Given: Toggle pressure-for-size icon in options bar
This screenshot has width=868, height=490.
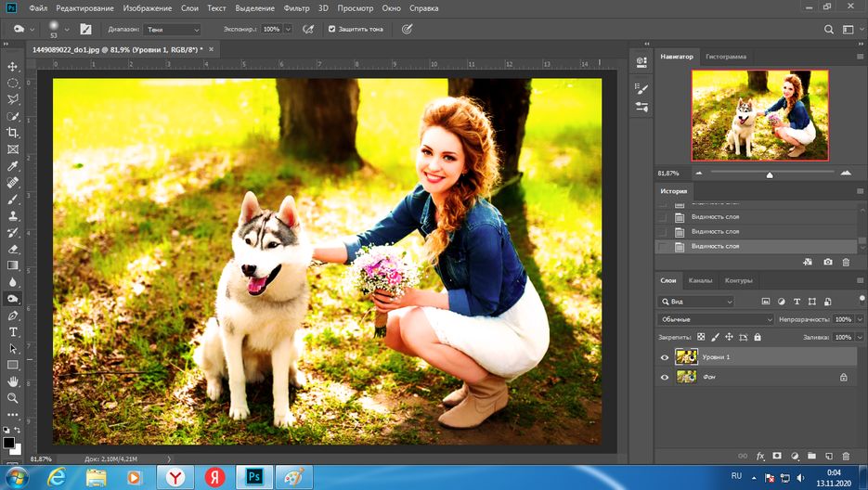Looking at the screenshot, I should click(x=407, y=29).
